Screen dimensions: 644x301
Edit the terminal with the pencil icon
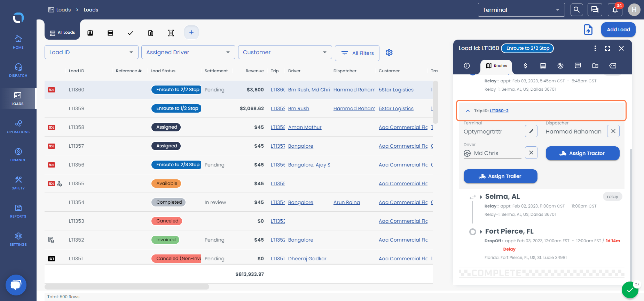point(531,131)
